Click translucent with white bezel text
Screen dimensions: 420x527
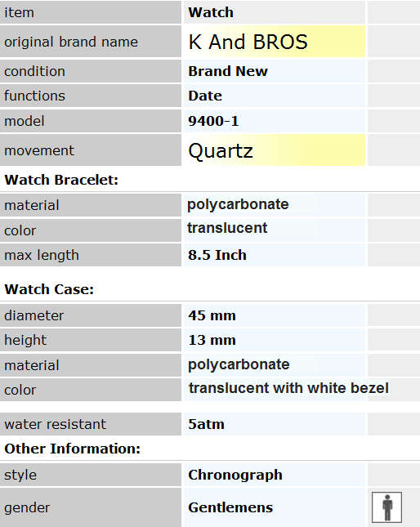tap(288, 388)
